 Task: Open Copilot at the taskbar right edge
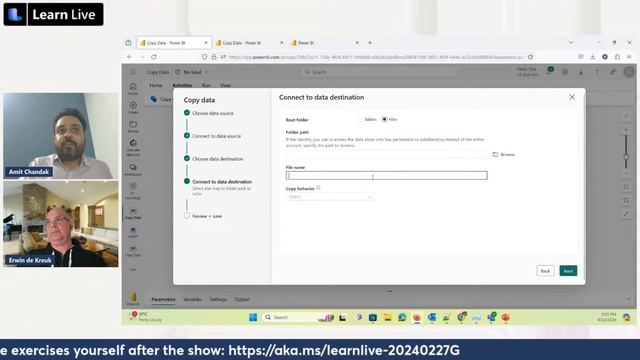click(627, 317)
